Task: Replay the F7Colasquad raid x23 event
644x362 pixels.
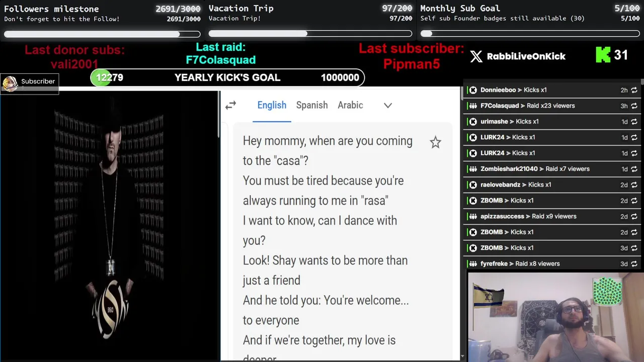Action: [634, 106]
